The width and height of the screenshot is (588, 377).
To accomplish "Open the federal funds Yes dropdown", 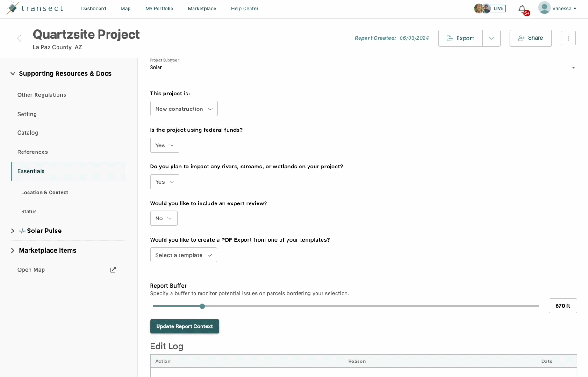I will tap(164, 145).
